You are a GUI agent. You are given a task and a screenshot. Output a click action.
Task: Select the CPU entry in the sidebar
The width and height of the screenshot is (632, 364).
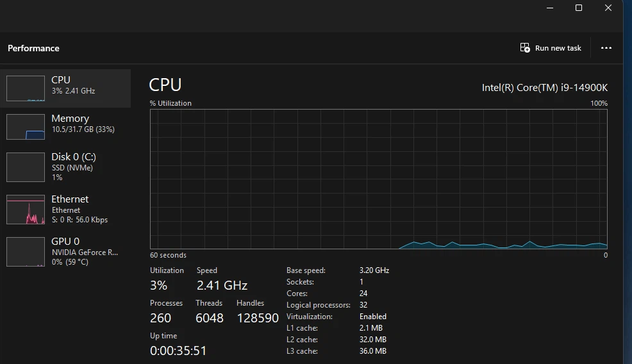point(65,88)
